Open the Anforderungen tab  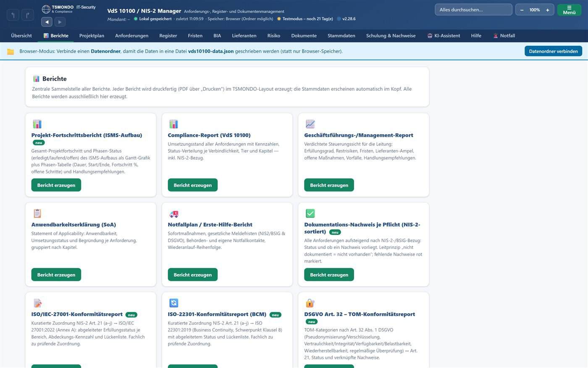(132, 36)
